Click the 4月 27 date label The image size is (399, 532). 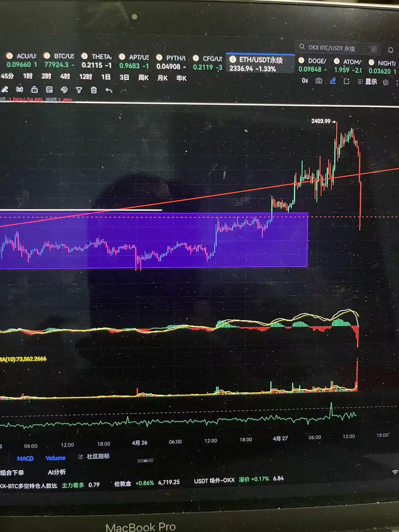[x=280, y=439]
